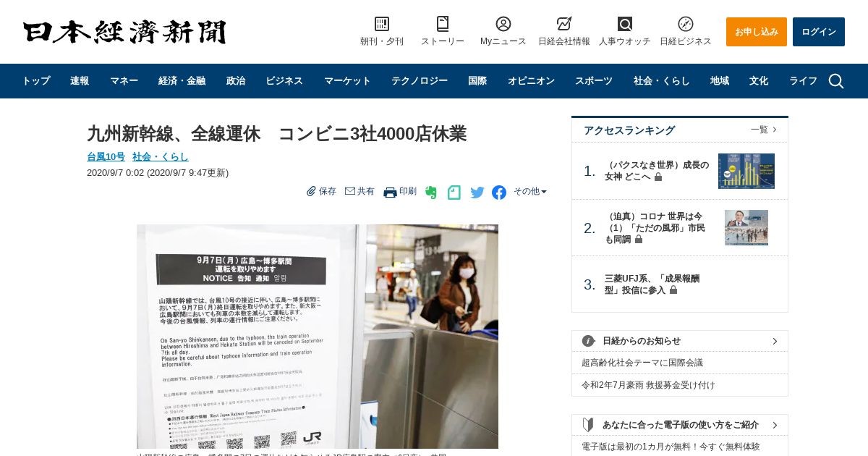Share the article on Facebook

pyautogui.click(x=499, y=193)
